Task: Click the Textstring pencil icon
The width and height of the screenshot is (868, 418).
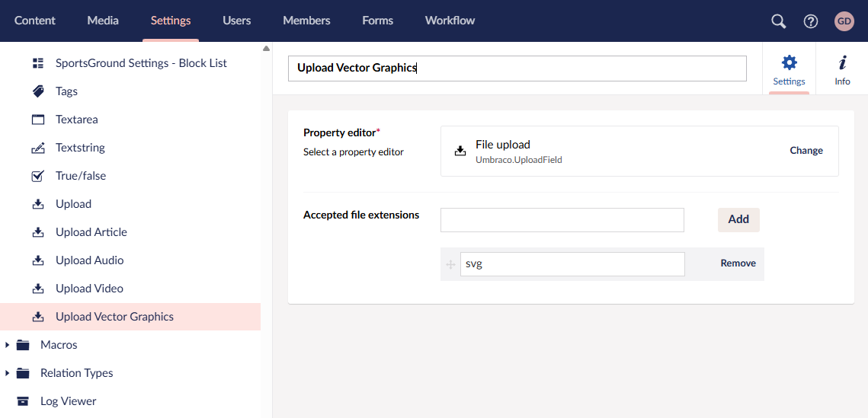Action: pos(37,148)
